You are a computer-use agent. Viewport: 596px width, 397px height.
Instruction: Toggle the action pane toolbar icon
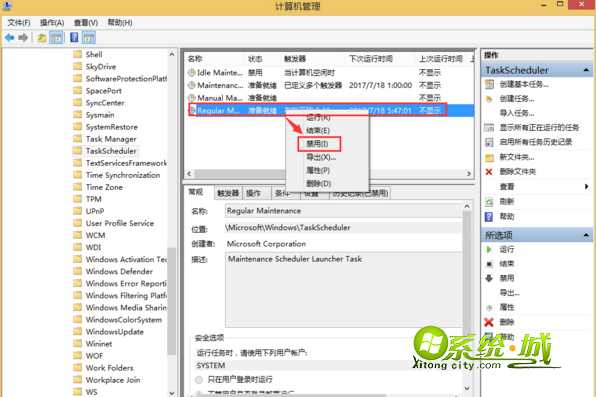[89, 38]
